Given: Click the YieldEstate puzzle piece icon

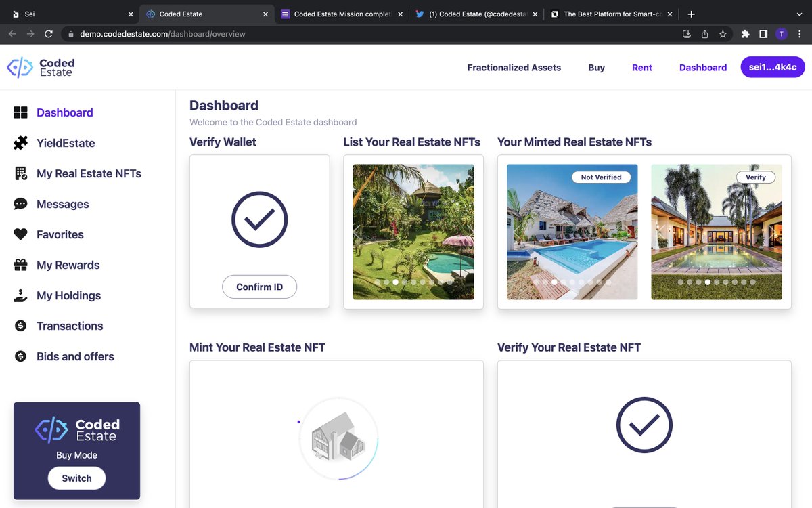Looking at the screenshot, I should click(x=21, y=143).
